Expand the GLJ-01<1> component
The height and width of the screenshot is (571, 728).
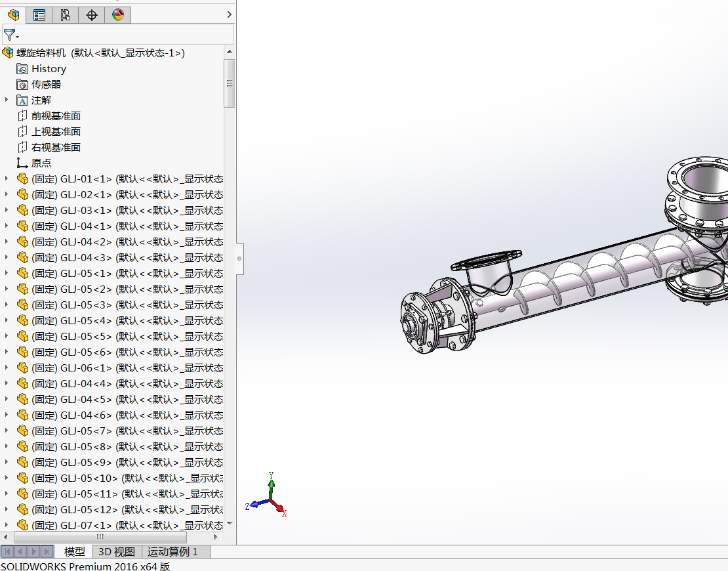[x=6, y=179]
